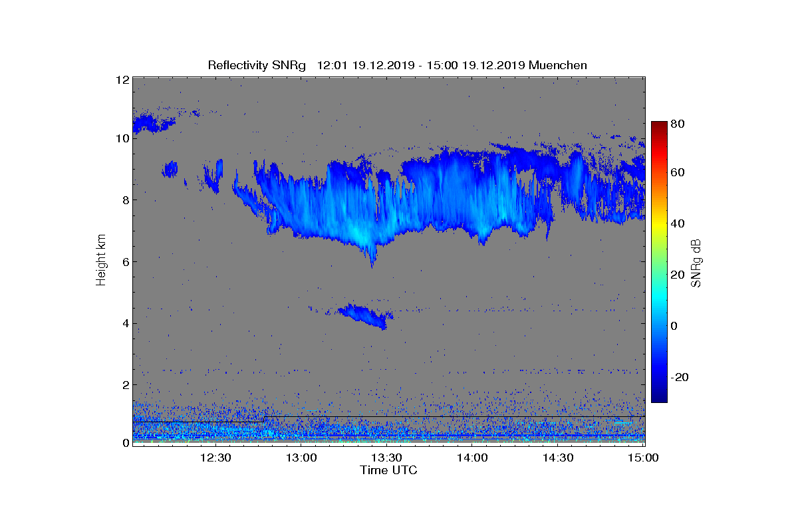Screen dimensions: 798x532
Task: Click the 10 km height tick label
Action: [122, 138]
